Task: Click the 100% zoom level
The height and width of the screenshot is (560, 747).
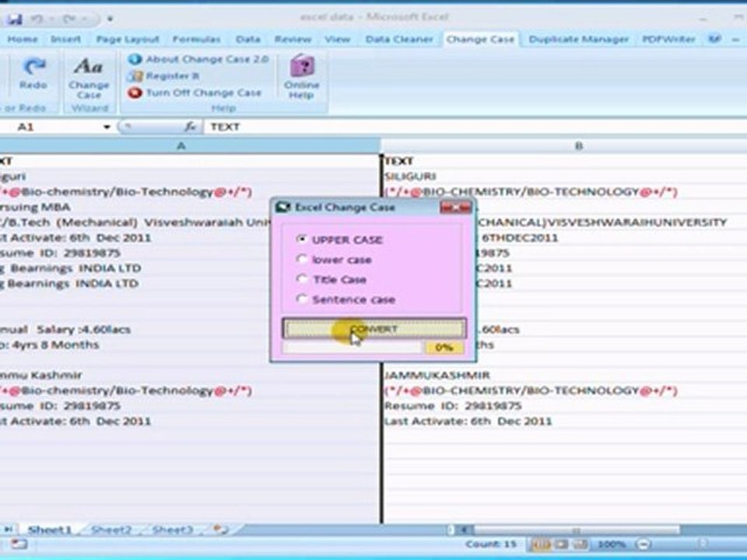Action: pos(612,544)
